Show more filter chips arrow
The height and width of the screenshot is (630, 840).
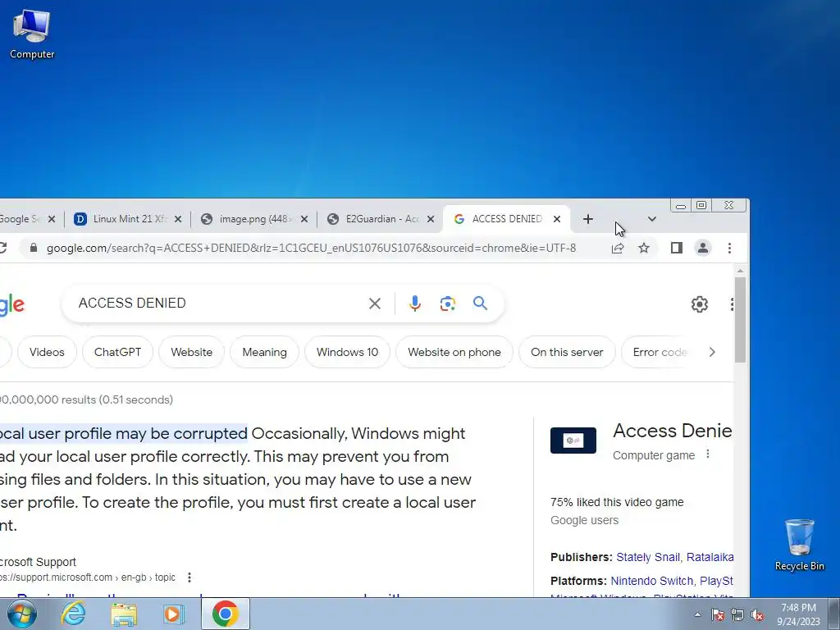click(x=712, y=352)
